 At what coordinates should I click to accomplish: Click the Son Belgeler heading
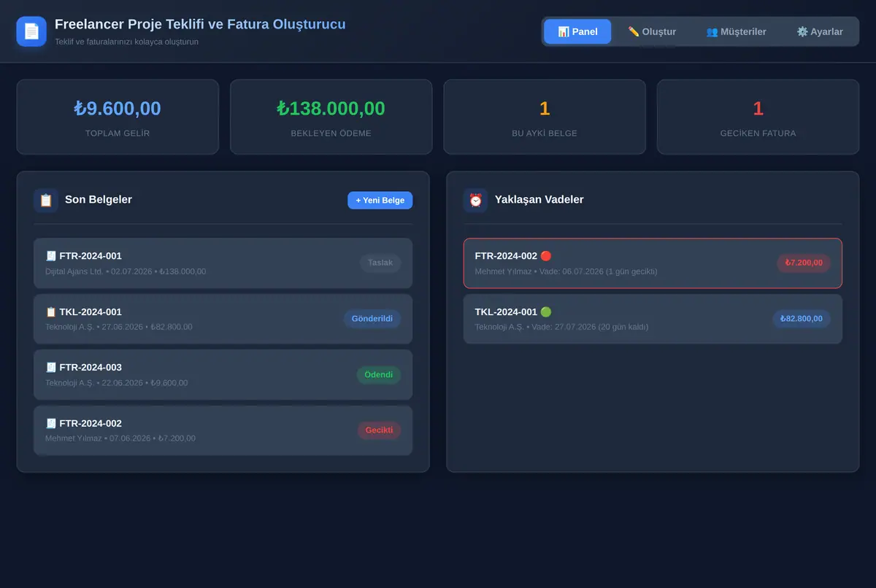[x=99, y=200]
